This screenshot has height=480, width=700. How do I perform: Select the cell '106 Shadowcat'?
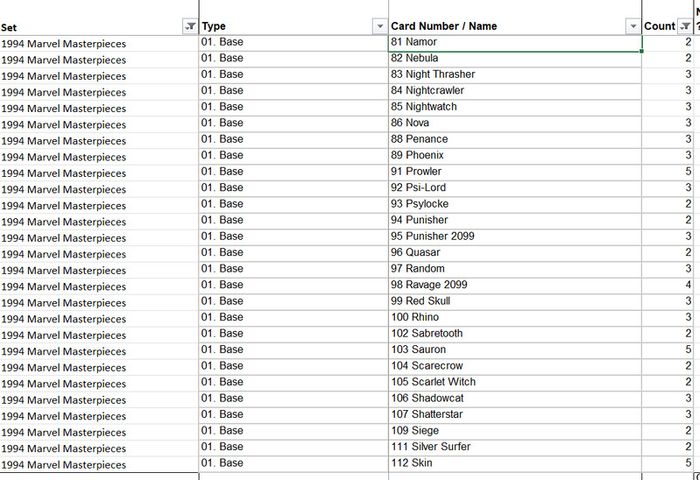click(515, 399)
